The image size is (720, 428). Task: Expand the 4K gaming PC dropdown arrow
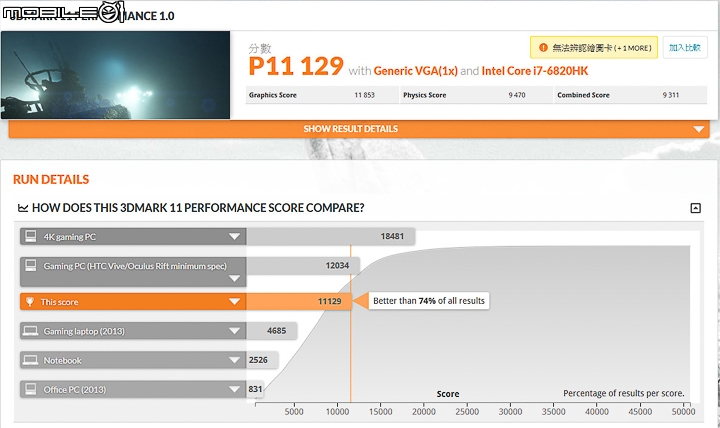click(x=234, y=237)
